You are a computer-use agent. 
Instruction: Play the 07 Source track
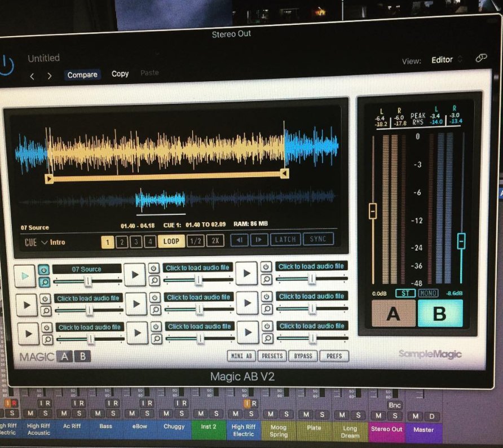[24, 276]
